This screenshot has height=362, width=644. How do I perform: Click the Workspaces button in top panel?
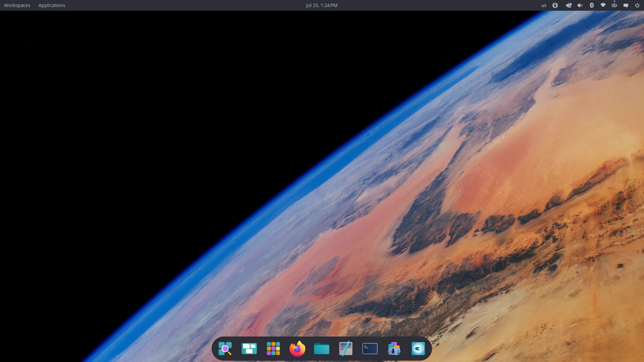[x=17, y=5]
